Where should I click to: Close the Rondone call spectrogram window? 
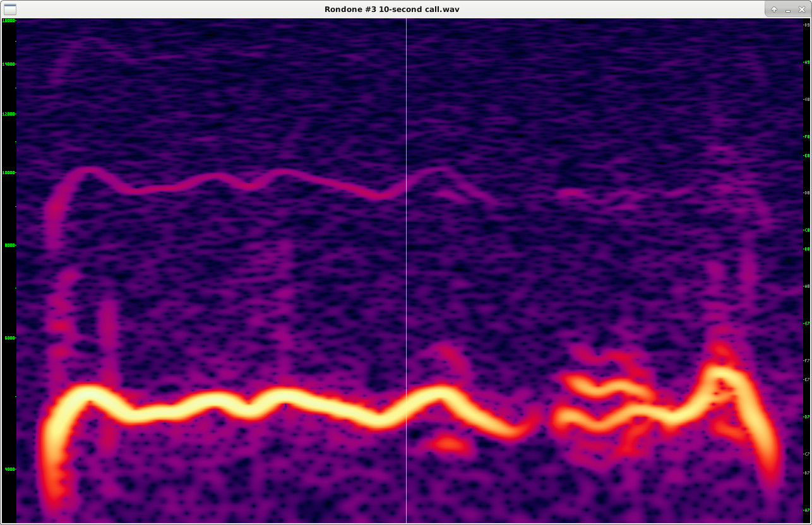(802, 9)
